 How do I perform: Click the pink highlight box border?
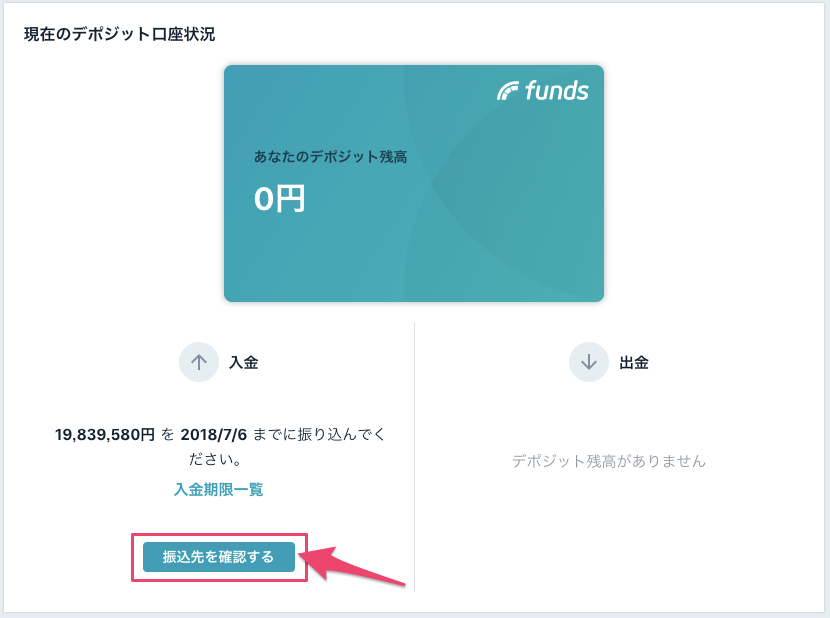(133, 557)
